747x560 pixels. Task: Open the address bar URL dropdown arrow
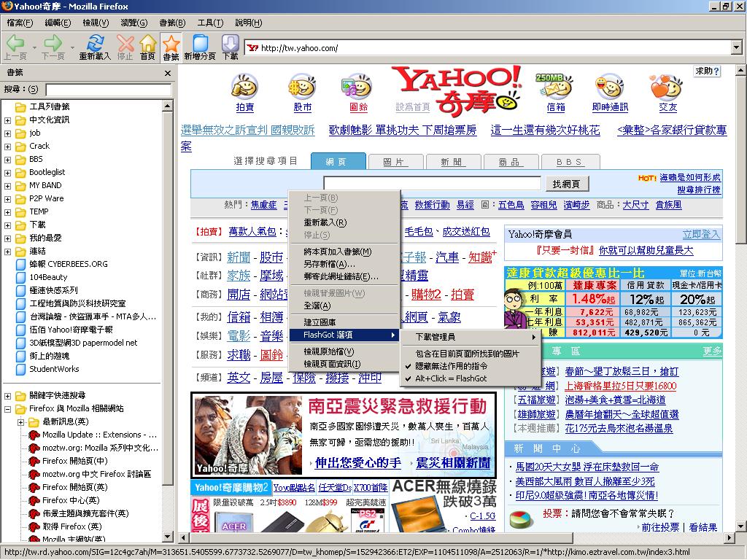coord(736,48)
